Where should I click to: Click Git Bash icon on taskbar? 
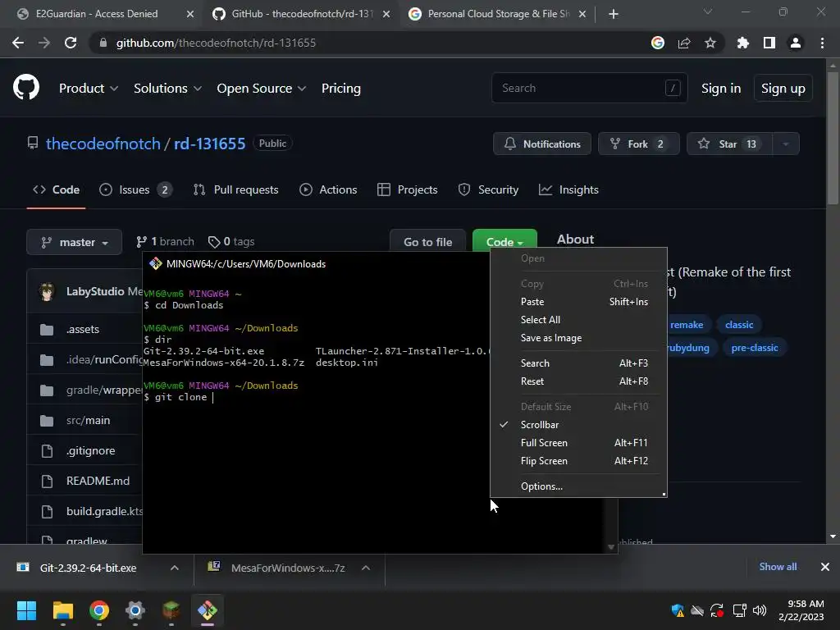coord(208,610)
